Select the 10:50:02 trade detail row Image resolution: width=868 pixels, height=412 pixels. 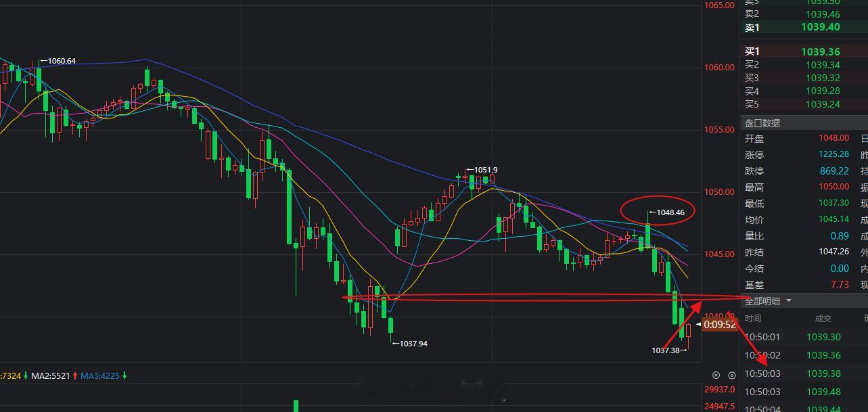[804, 355]
